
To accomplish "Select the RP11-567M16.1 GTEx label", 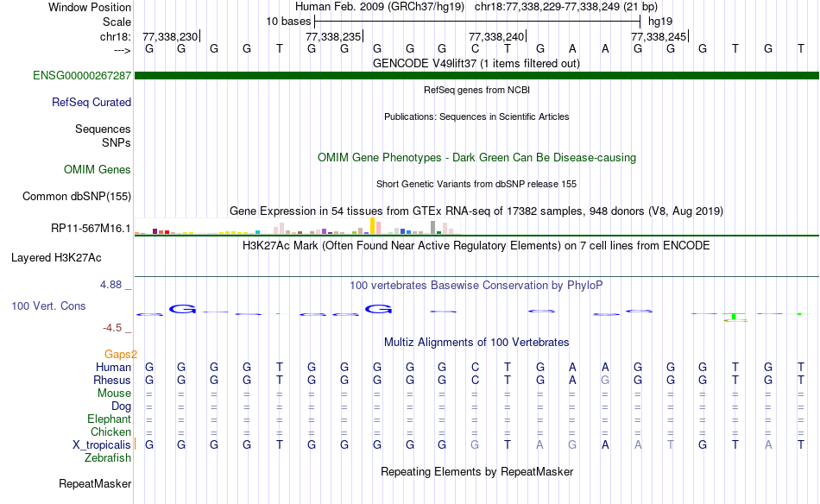I will 91,228.
